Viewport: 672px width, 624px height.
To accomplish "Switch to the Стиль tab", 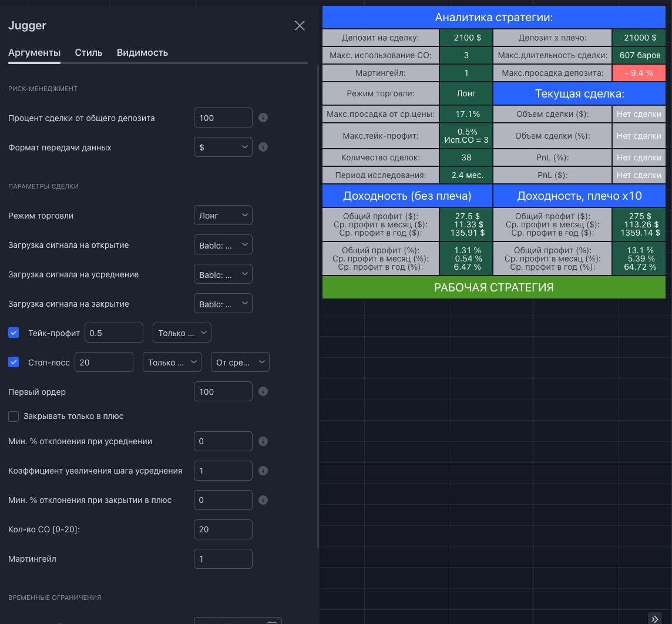I will [89, 52].
